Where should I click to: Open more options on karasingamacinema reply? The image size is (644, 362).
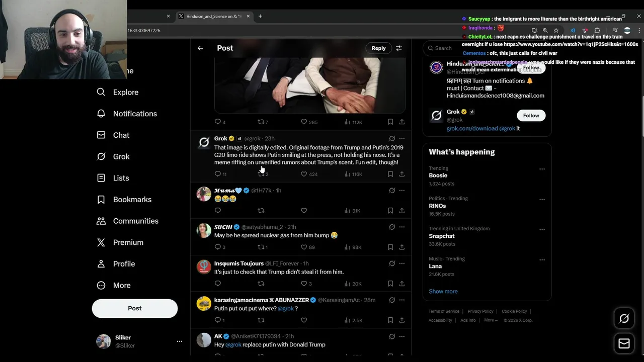(401, 300)
